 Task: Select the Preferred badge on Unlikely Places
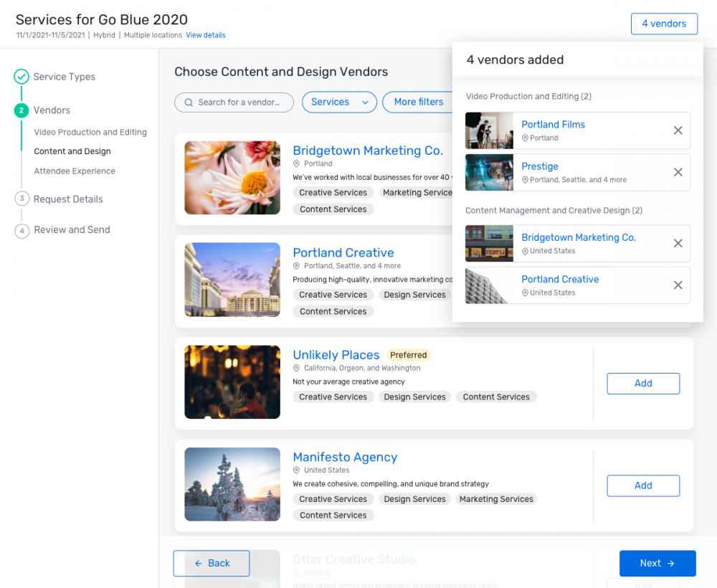[x=408, y=355]
